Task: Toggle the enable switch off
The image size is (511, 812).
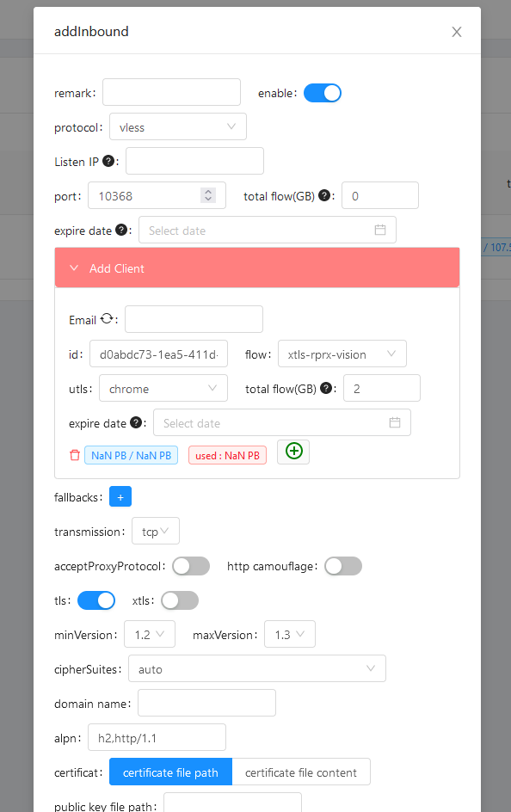Action: [x=323, y=93]
